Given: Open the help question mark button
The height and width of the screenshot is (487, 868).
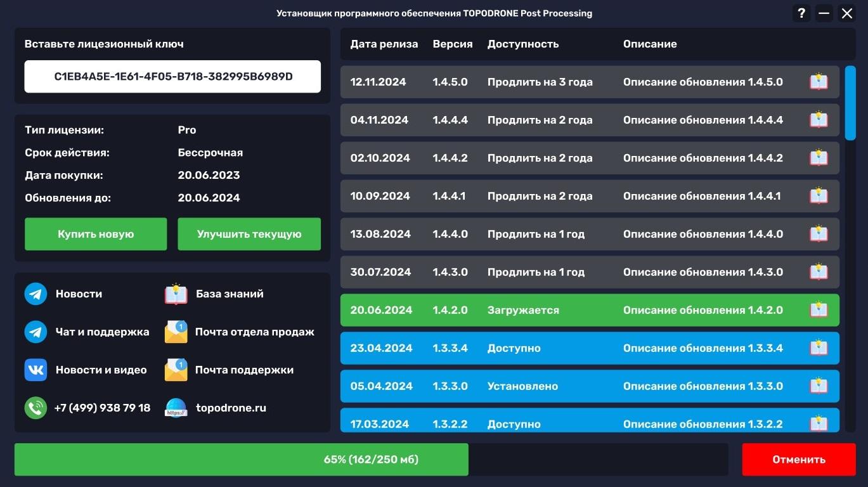Looking at the screenshot, I should 801,13.
